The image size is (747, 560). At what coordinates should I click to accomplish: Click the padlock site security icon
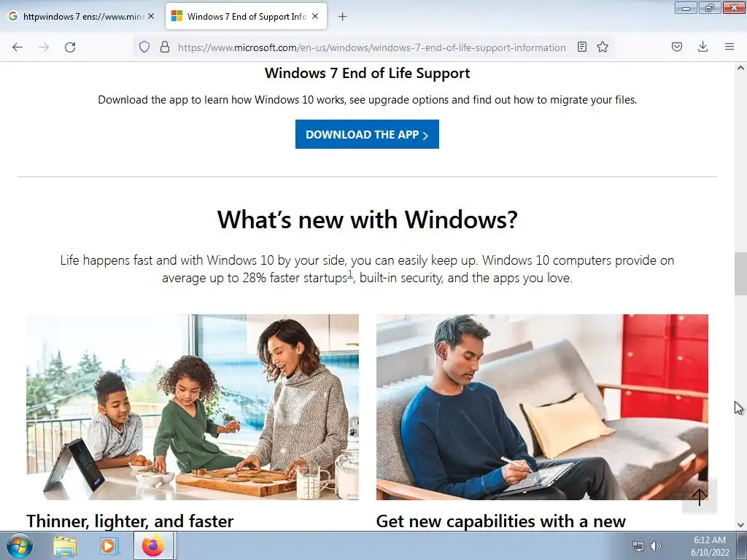point(165,47)
